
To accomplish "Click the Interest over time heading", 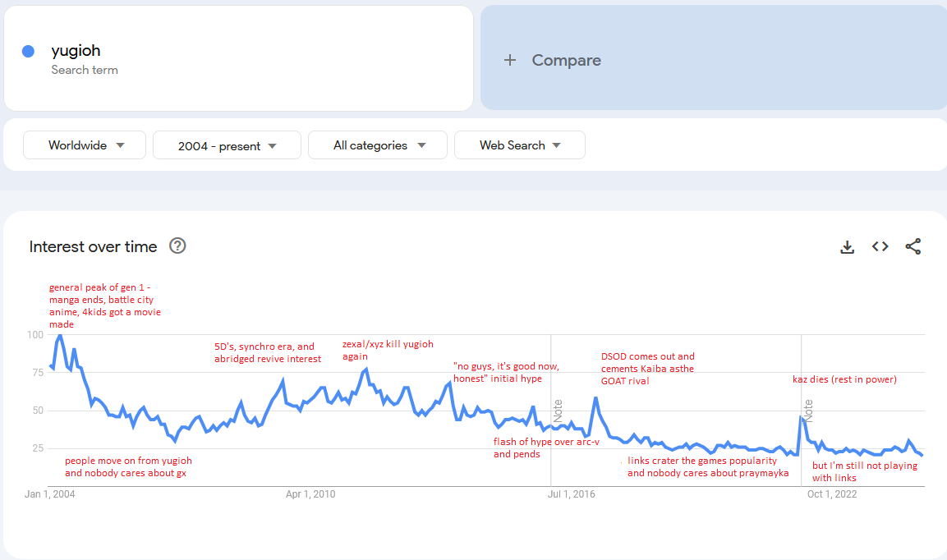I will 93,246.
